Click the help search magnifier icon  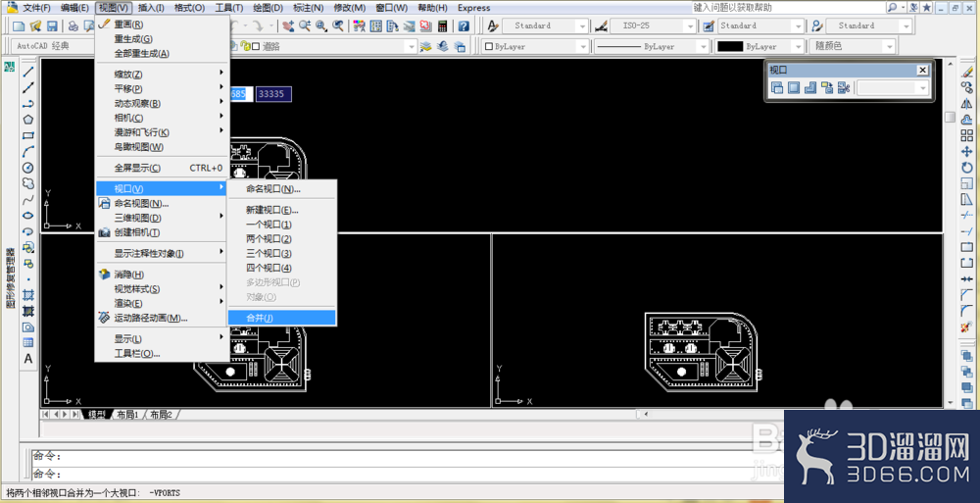pyautogui.click(x=893, y=8)
